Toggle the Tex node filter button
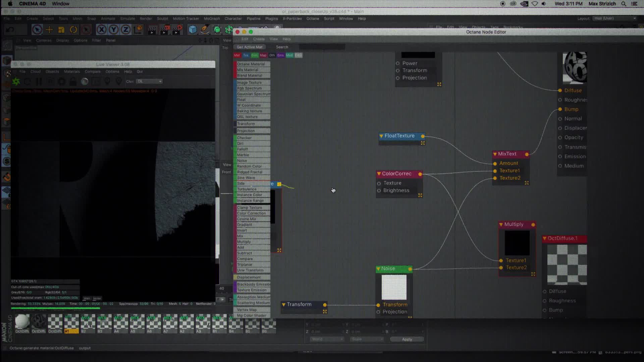Image resolution: width=644 pixels, height=362 pixels. coord(246,55)
